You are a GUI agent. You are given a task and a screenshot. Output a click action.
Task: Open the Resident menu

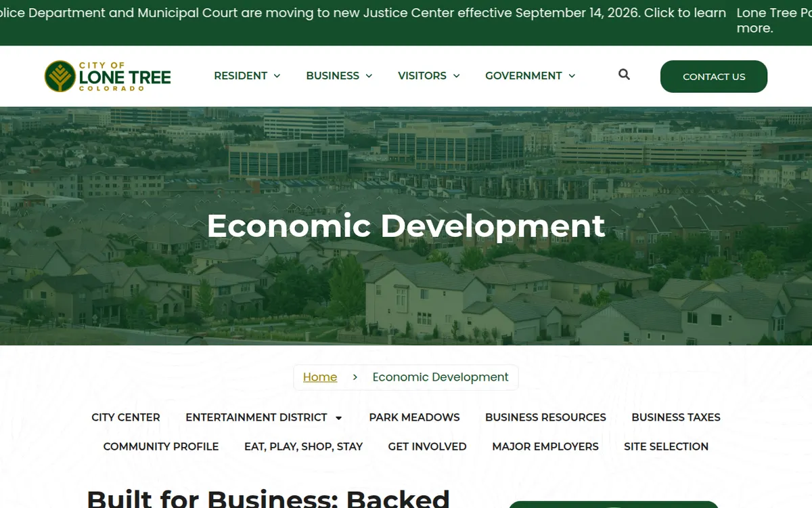click(x=240, y=76)
